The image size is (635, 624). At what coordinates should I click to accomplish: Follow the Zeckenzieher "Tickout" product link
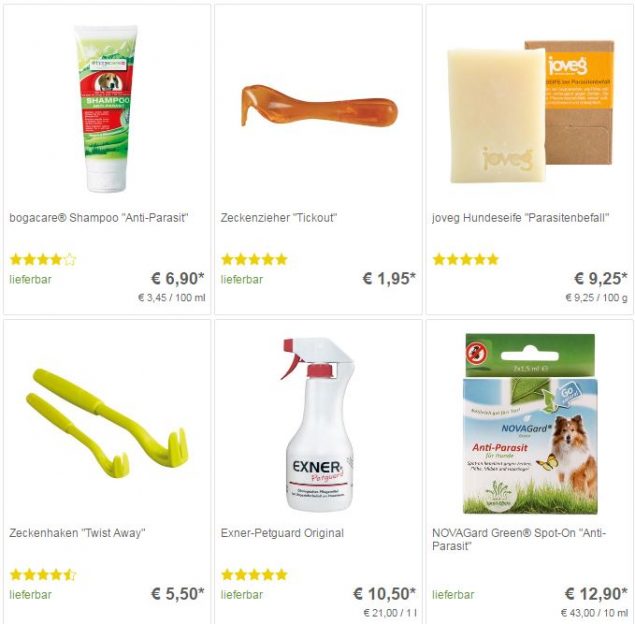[279, 218]
